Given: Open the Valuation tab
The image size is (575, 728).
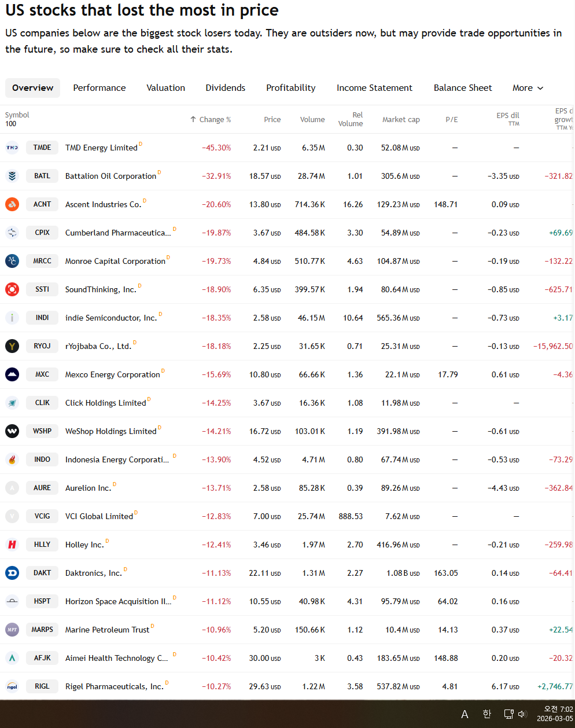Looking at the screenshot, I should [x=166, y=88].
